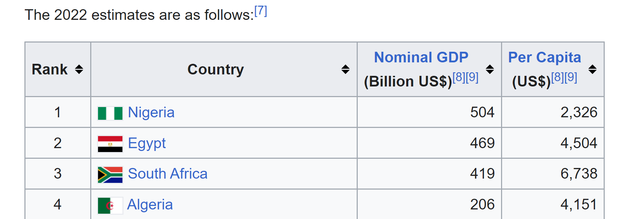The height and width of the screenshot is (219, 644).
Task: Click the Egypt flag icon
Action: click(110, 144)
